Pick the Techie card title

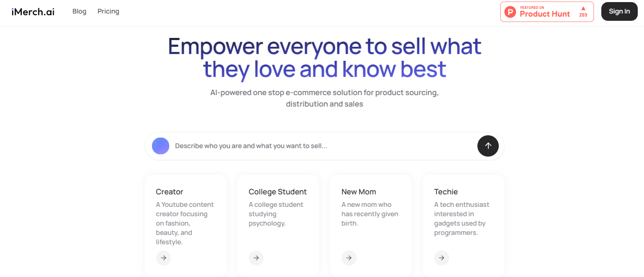pos(446,192)
